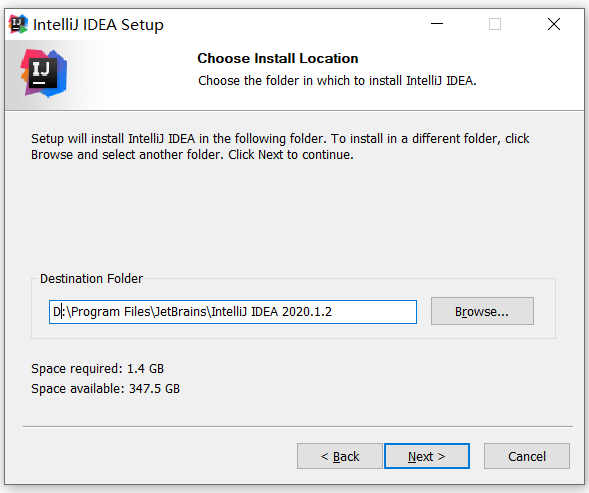Click the Browse... button
Screen dimensions: 589x493
coord(482,311)
